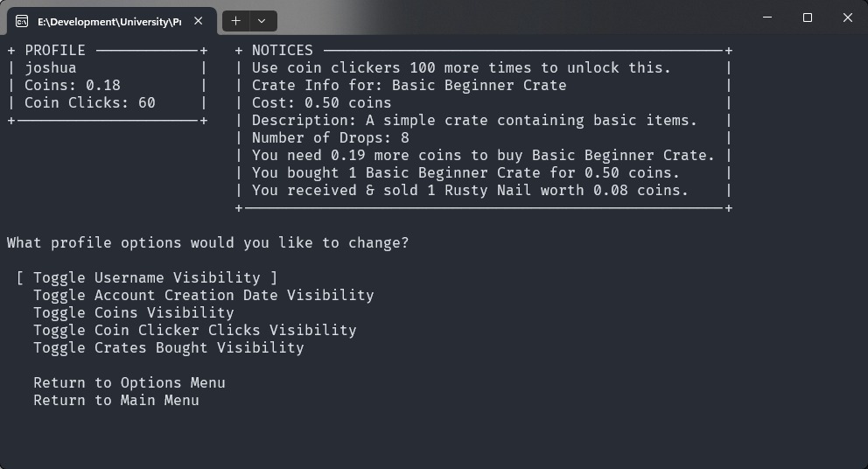This screenshot has width=868, height=469.
Task: Click the NOTICES panel header
Action: [282, 50]
